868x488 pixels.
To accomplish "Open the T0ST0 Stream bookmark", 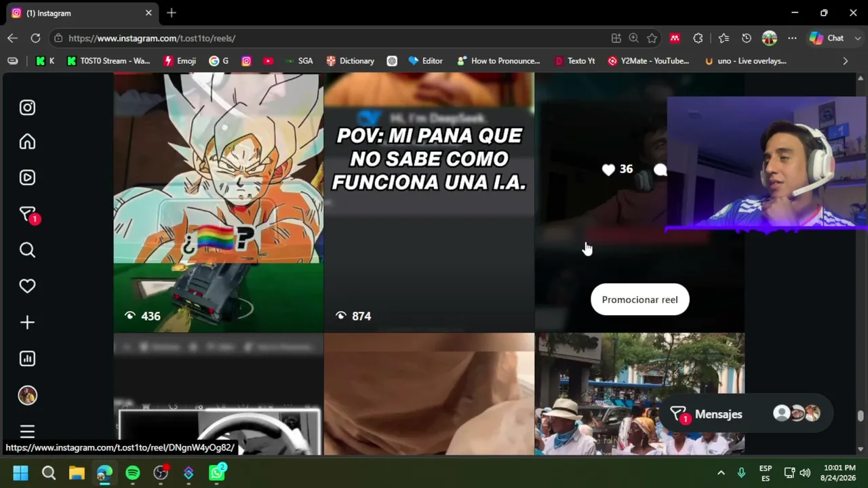I will [x=108, y=61].
